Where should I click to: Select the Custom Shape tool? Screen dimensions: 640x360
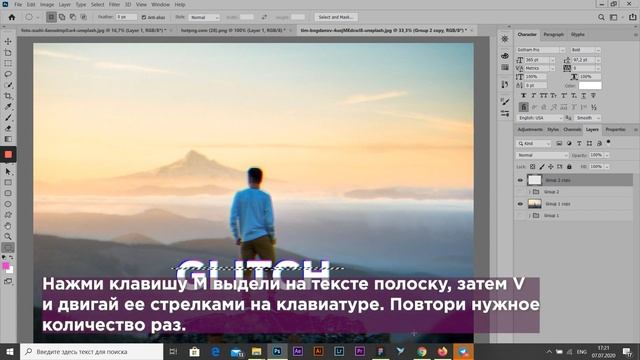point(8,215)
